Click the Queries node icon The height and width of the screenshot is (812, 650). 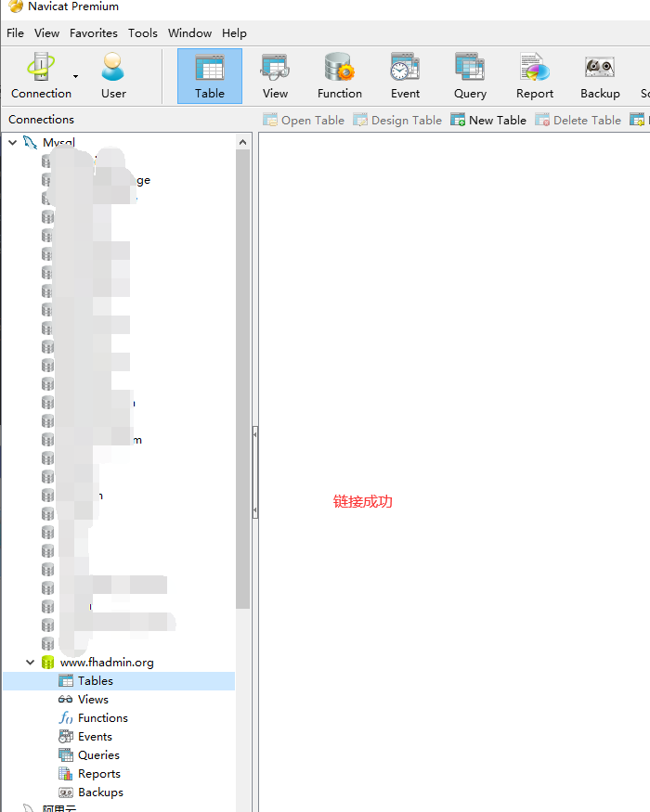(66, 755)
